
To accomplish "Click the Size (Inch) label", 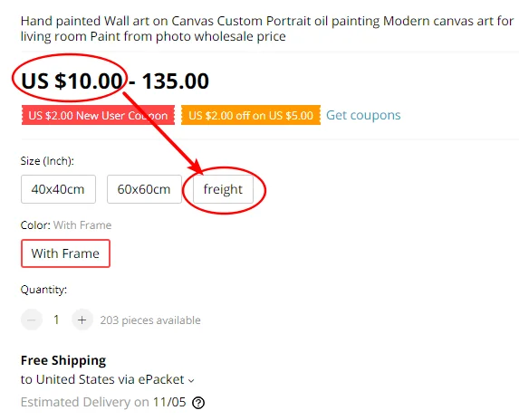I will click(47, 161).
